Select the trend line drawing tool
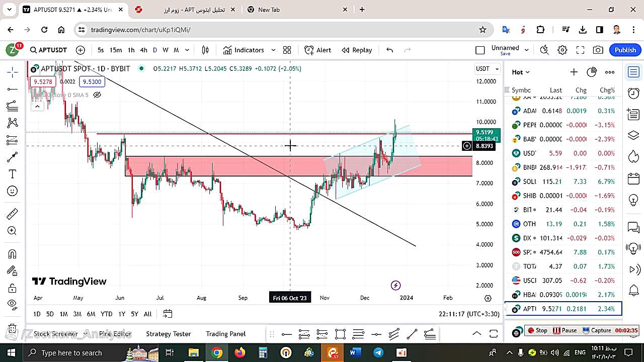 (12, 89)
